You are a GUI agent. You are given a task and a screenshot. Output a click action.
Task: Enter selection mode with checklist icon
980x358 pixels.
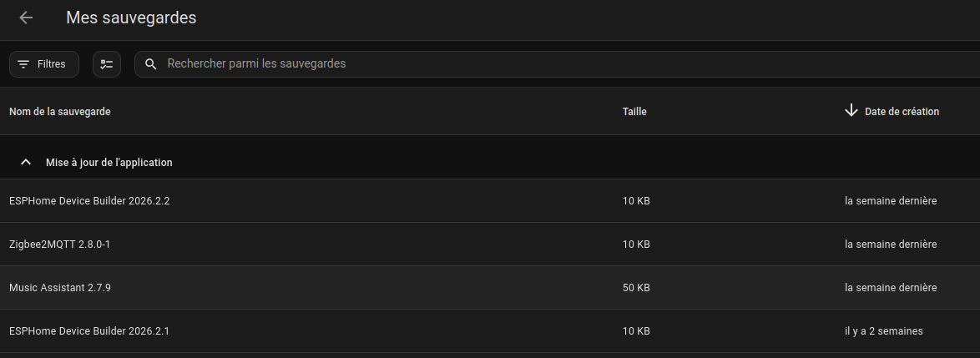tap(107, 64)
